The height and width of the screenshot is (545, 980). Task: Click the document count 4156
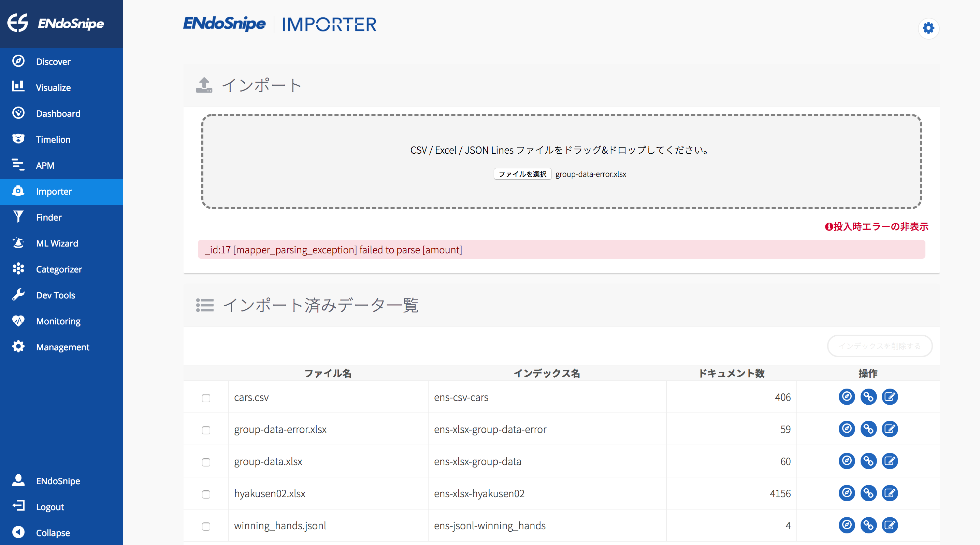point(780,493)
